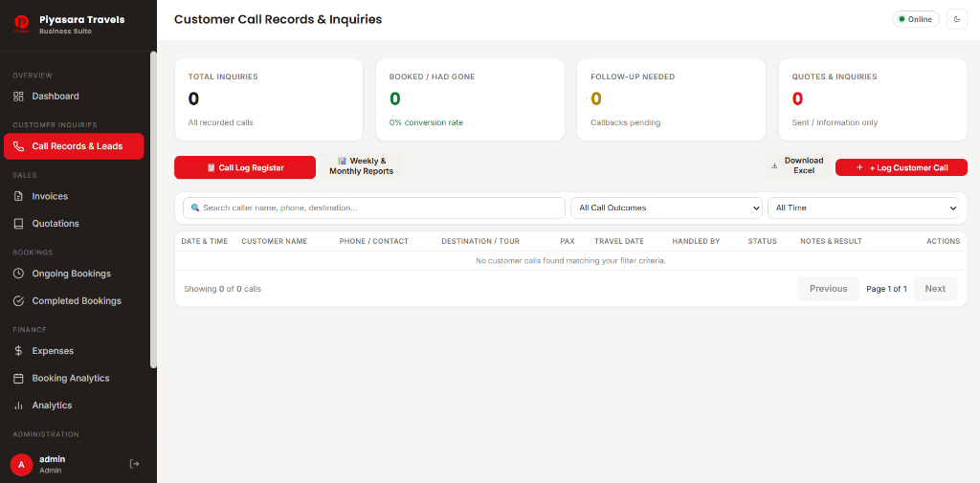Viewport: 980px width, 483px height.
Task: Click the Booked / Had Gone card
Action: 470,100
